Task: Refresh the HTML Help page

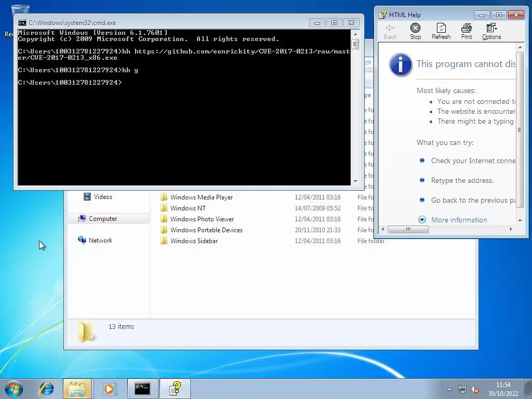Action: tap(441, 31)
